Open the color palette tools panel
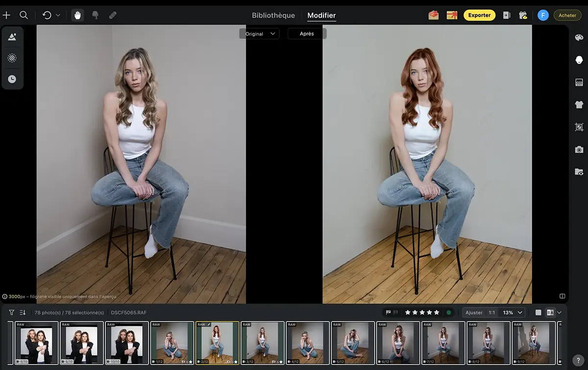588x370 pixels. pyautogui.click(x=579, y=38)
